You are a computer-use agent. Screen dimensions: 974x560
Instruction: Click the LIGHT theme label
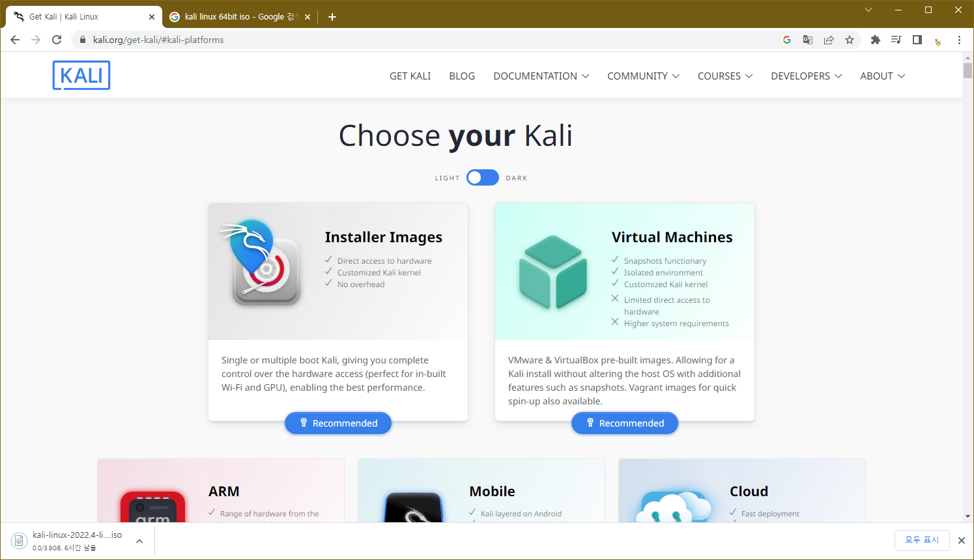448,178
